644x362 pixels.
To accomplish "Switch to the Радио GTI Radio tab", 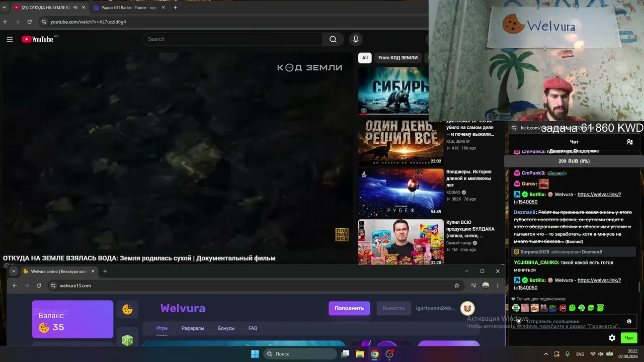I will tap(129, 8).
